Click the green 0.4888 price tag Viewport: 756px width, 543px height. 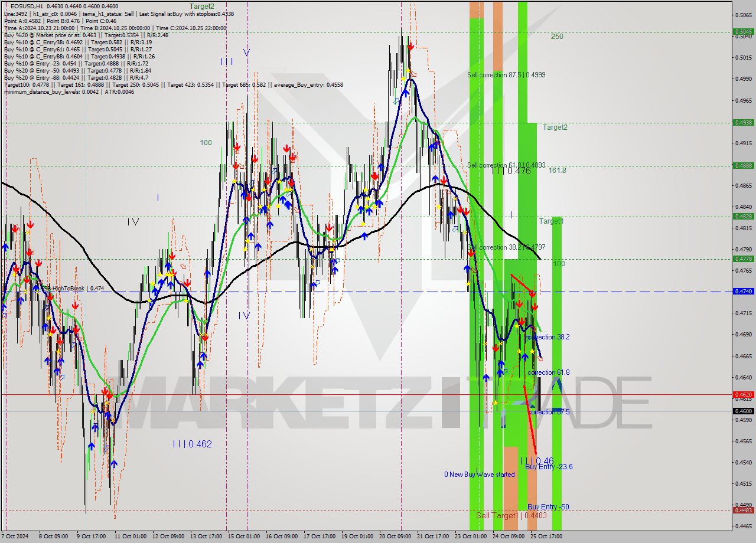[742, 166]
